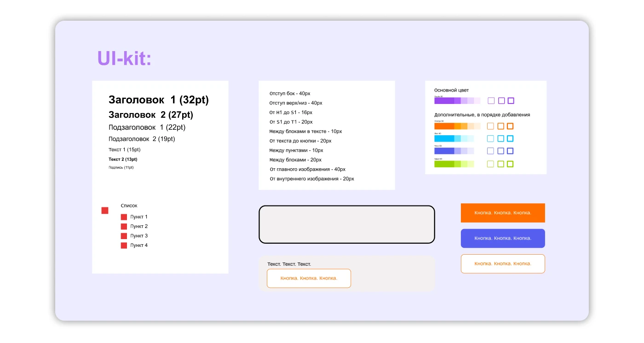Click the 'Список' list heading
Image resolution: width=644 pixels, height=343 pixels.
click(x=129, y=206)
